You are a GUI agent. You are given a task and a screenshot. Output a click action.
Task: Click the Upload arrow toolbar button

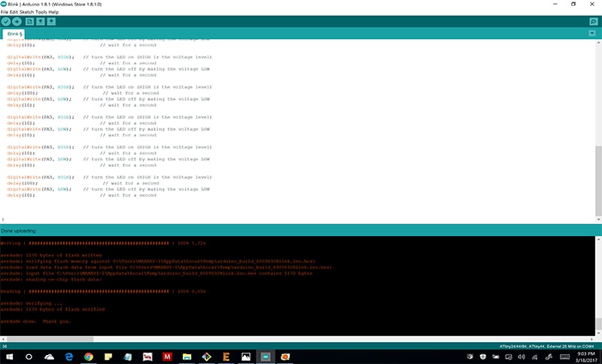pyautogui.click(x=17, y=22)
